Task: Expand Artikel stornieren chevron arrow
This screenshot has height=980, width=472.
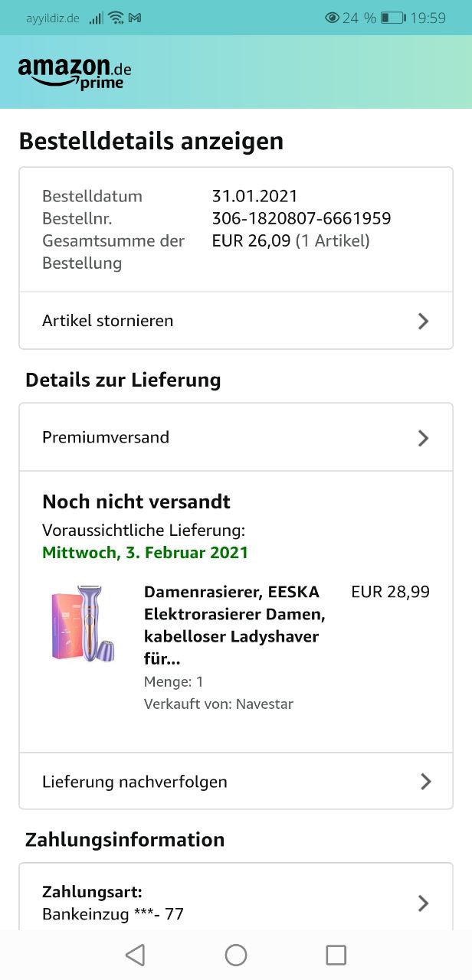Action: (x=423, y=321)
